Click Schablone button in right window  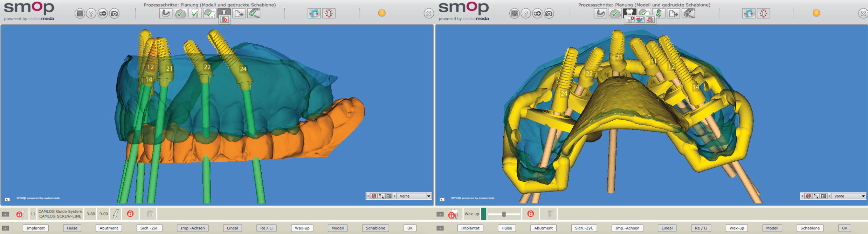pos(810,228)
